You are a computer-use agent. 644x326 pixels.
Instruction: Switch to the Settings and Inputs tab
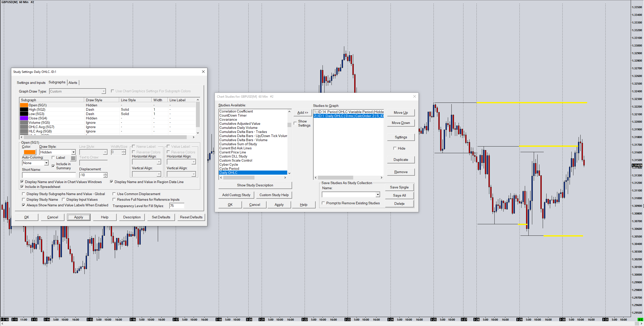31,83
